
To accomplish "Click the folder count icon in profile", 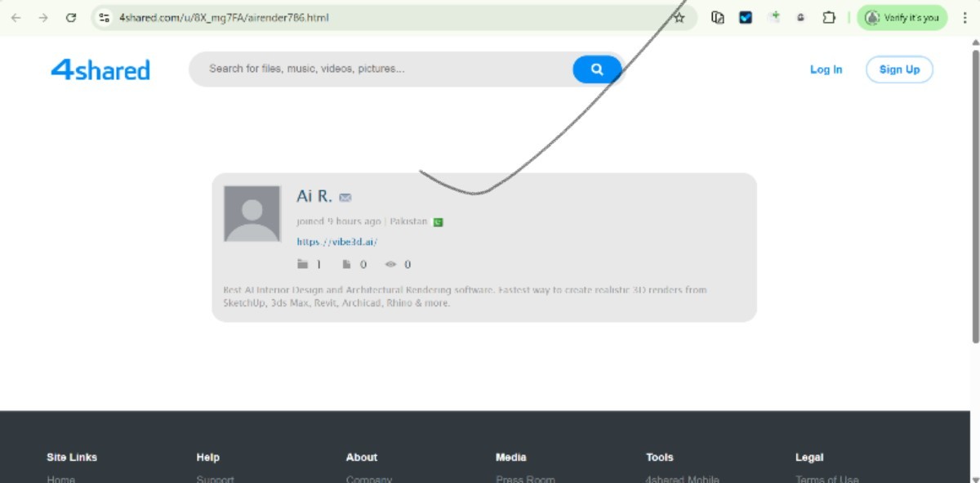I will click(303, 264).
